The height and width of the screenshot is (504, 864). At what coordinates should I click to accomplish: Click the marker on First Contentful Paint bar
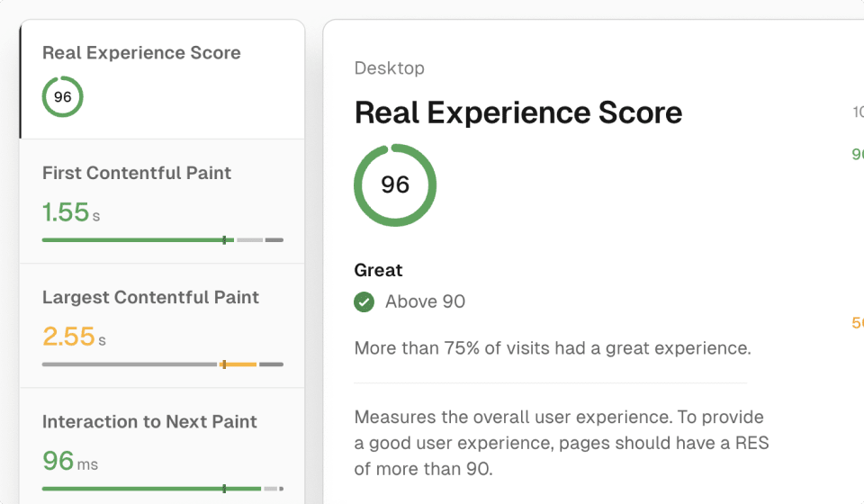coord(224,240)
